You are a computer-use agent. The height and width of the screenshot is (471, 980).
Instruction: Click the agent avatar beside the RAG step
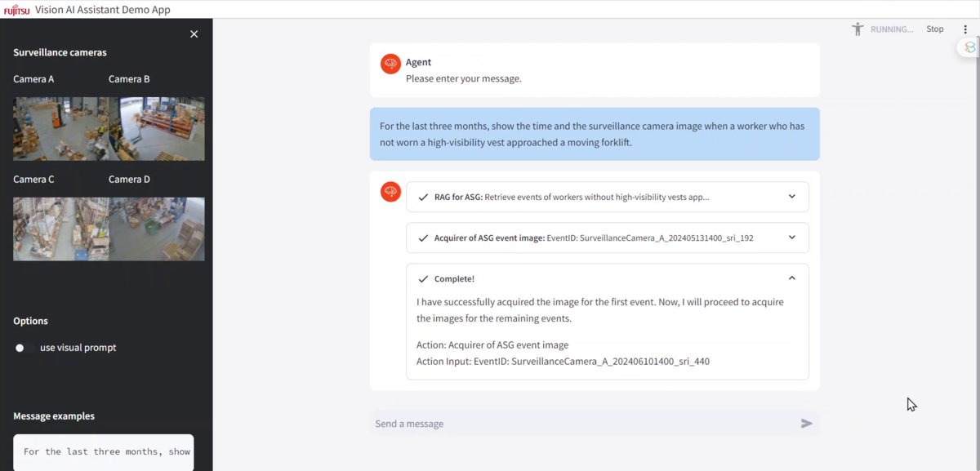coord(390,191)
